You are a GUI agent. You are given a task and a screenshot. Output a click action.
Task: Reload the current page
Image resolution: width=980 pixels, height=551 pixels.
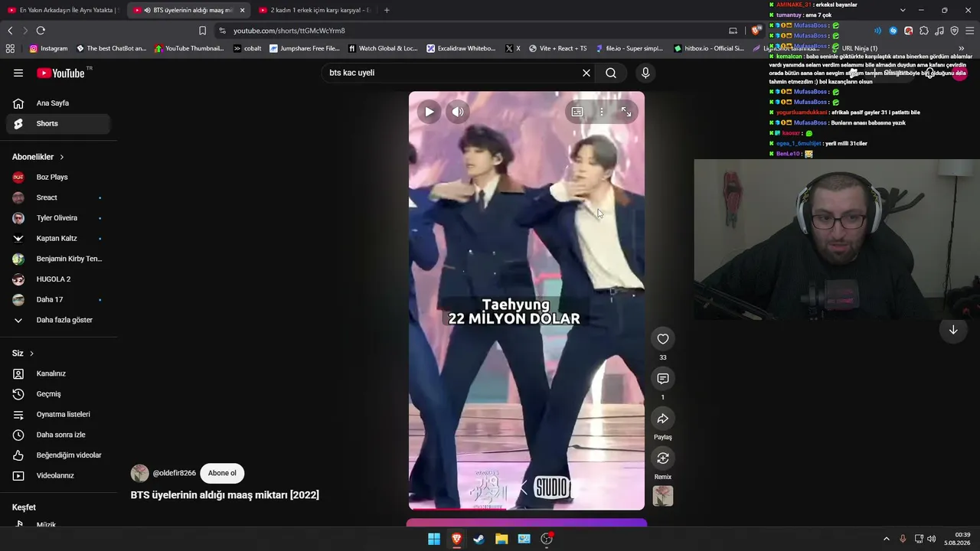pyautogui.click(x=41, y=31)
